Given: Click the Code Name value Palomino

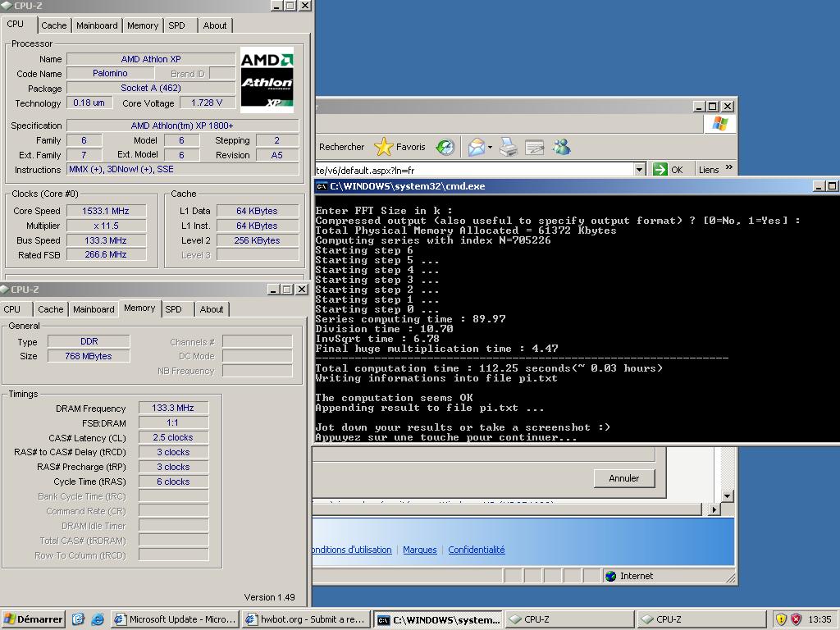Looking at the screenshot, I should (x=111, y=73).
